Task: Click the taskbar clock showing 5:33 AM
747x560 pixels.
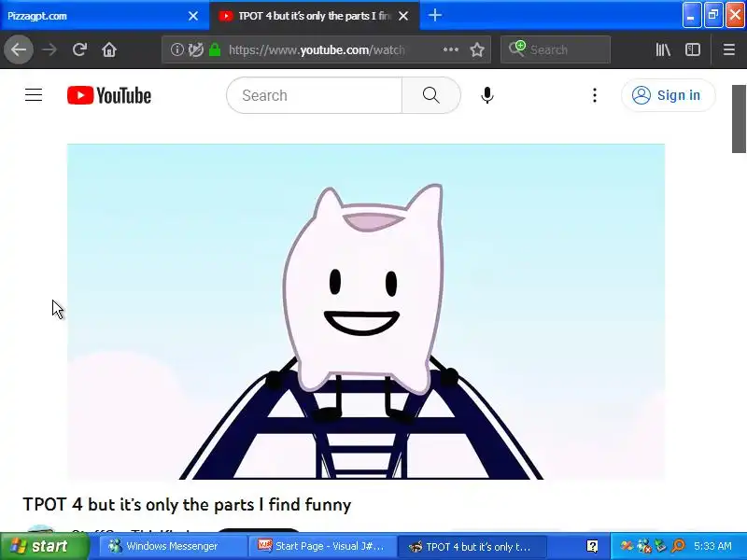Action: [712, 546]
